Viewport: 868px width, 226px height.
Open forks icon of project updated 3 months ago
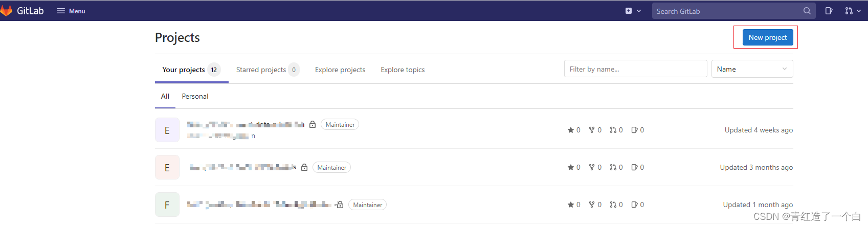coord(595,167)
